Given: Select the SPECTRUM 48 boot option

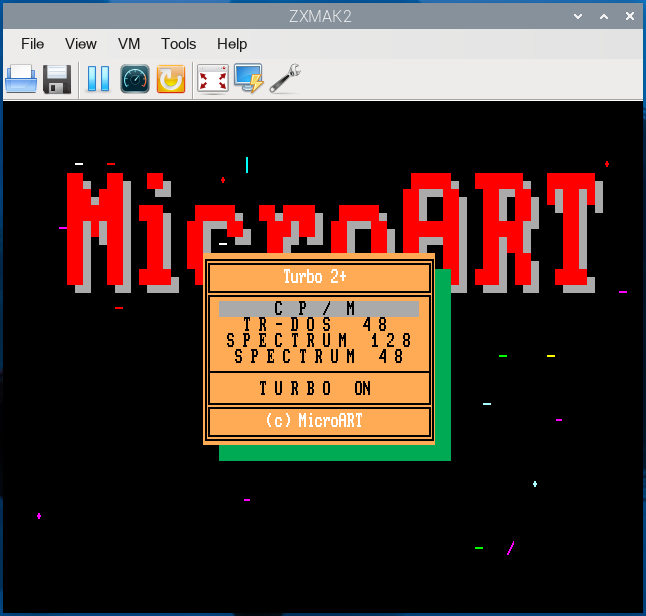Looking at the screenshot, I should coord(319,356).
